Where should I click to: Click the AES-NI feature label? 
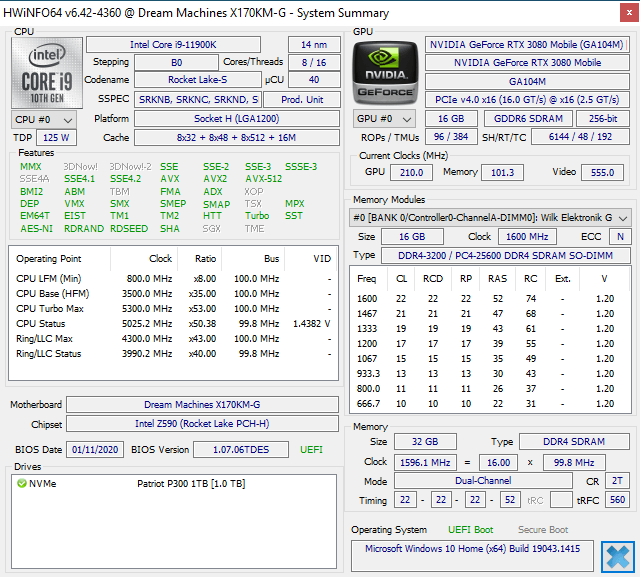click(x=37, y=229)
